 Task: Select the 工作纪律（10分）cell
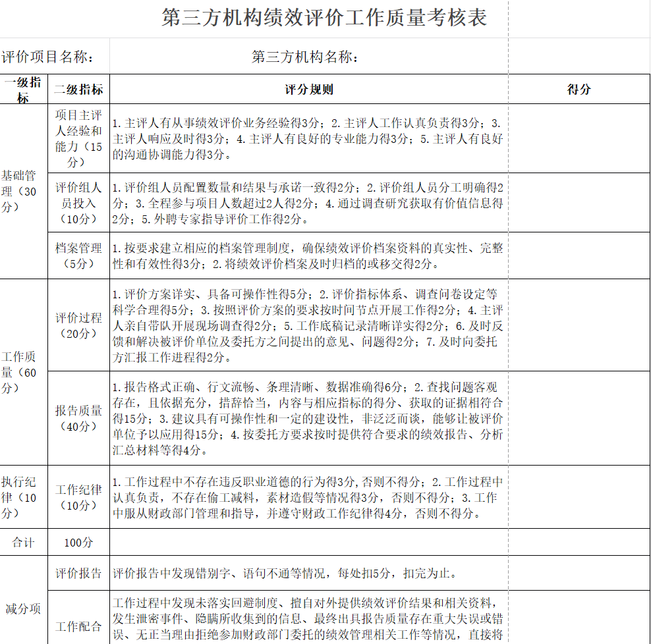point(78,496)
